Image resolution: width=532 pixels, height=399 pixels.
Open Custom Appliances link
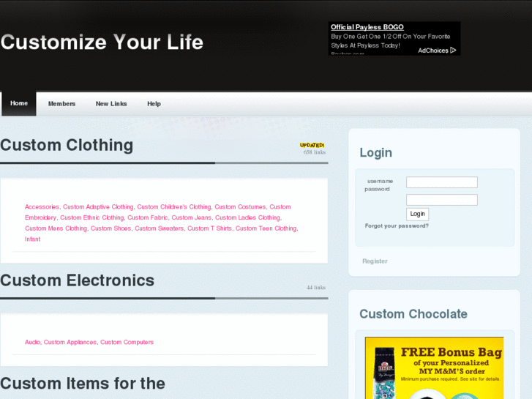tap(70, 342)
